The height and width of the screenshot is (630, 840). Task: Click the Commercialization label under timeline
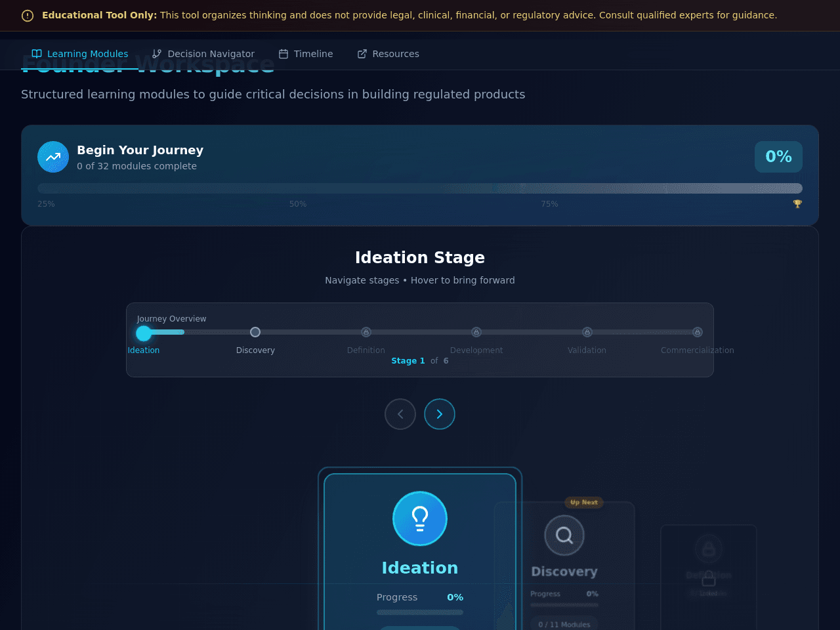click(698, 350)
